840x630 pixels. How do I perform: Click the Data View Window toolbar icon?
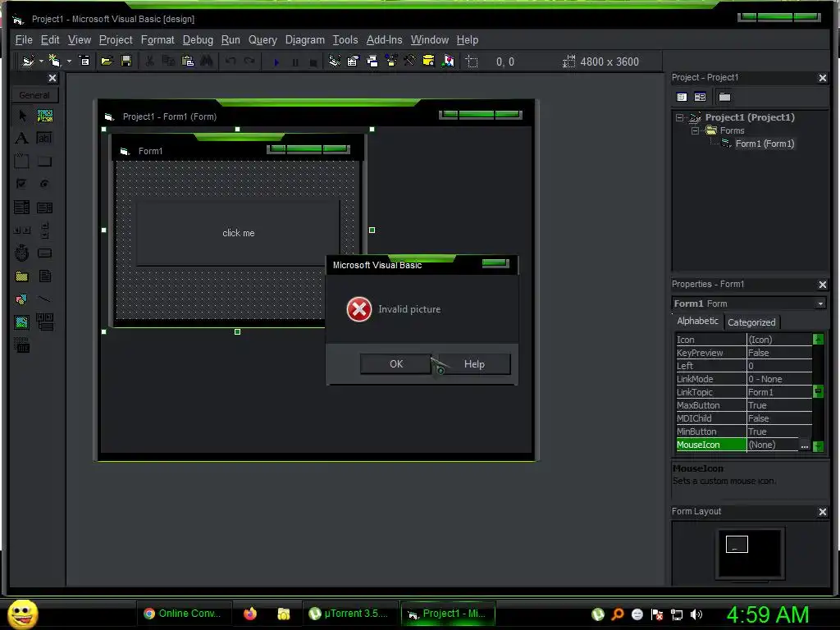pos(428,61)
